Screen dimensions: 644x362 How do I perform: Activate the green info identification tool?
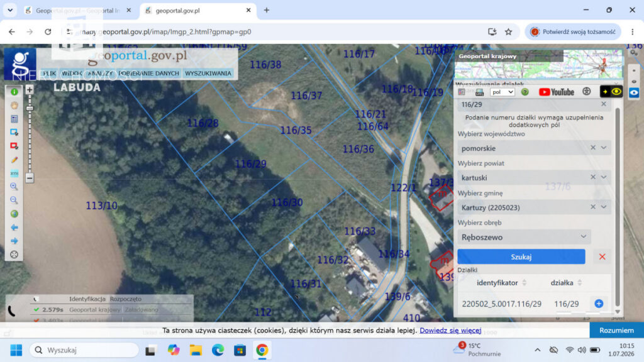click(14, 92)
